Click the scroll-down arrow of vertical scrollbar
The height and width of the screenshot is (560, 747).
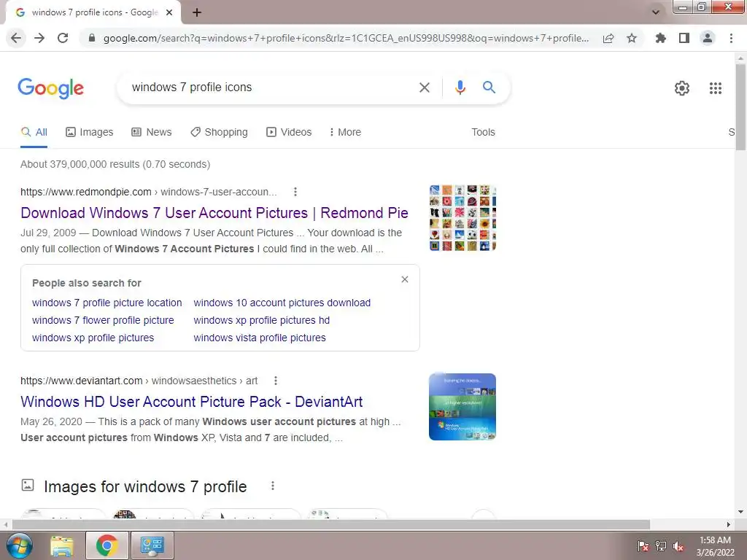click(740, 512)
